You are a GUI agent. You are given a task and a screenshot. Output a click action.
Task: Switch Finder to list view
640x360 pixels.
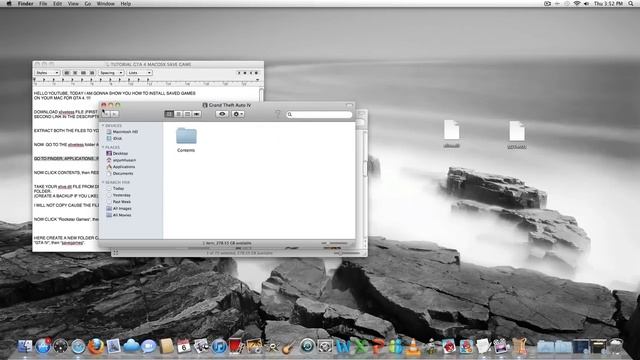pos(178,114)
